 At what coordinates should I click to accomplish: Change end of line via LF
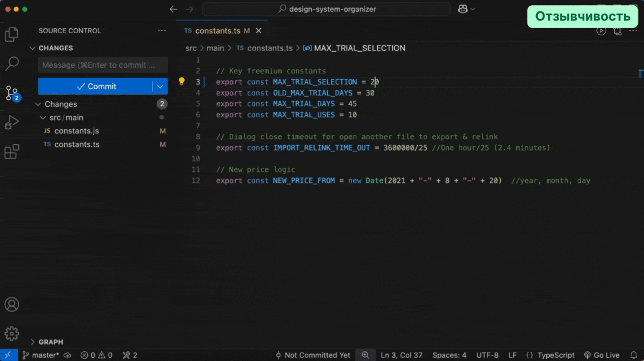click(513, 355)
